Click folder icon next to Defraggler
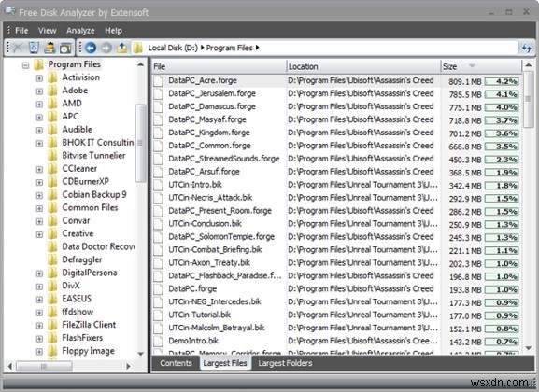 [x=52, y=259]
